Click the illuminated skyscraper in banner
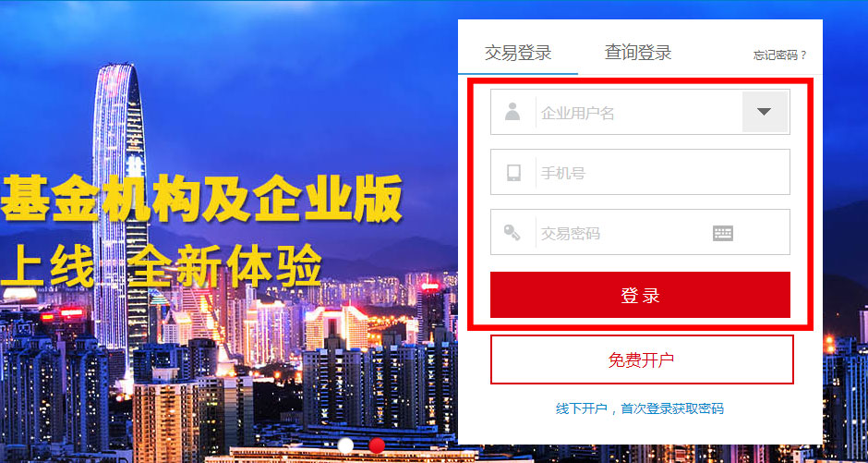Screen dimensions: 868x463 click(120, 205)
